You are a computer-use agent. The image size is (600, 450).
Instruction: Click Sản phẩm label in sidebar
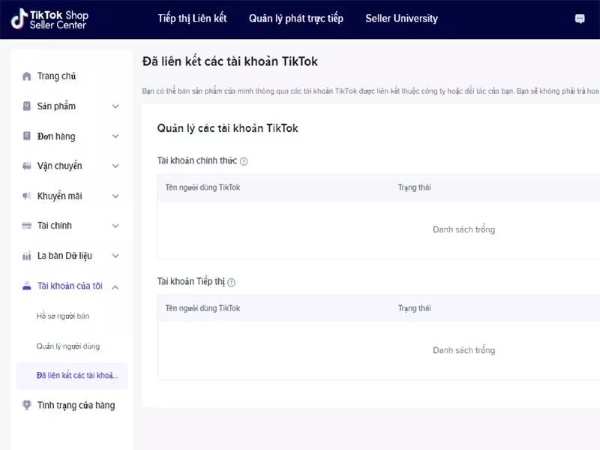pos(56,106)
